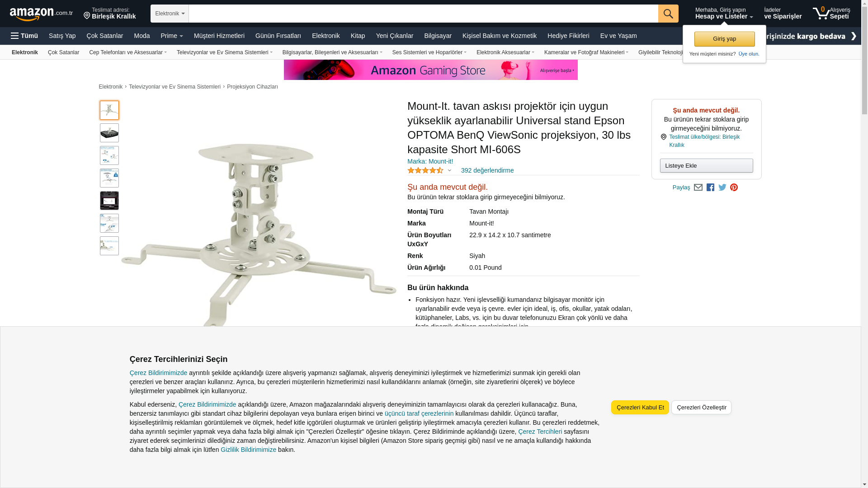This screenshot has height=488, width=868.
Task: Share product on Pinterest icon
Action: [x=734, y=188]
